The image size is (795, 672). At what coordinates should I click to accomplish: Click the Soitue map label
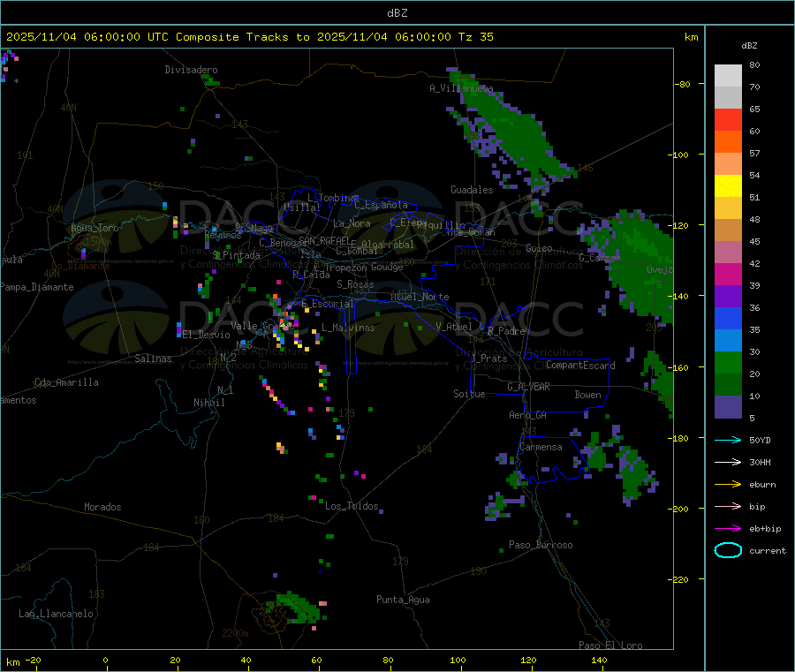click(x=469, y=394)
